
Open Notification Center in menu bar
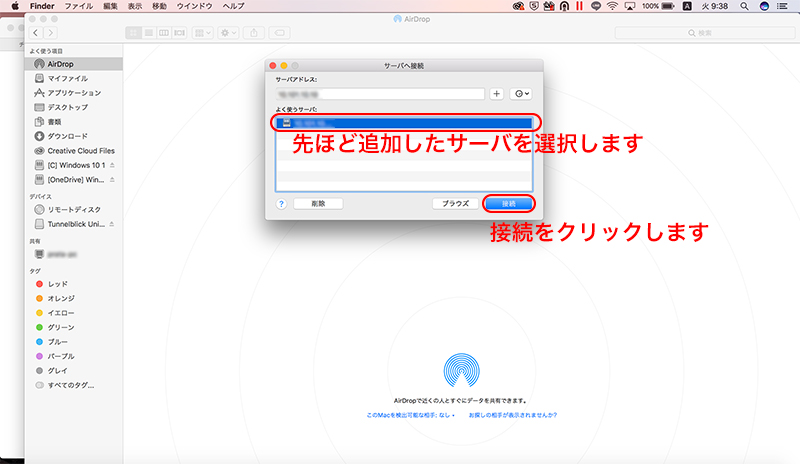782,6
